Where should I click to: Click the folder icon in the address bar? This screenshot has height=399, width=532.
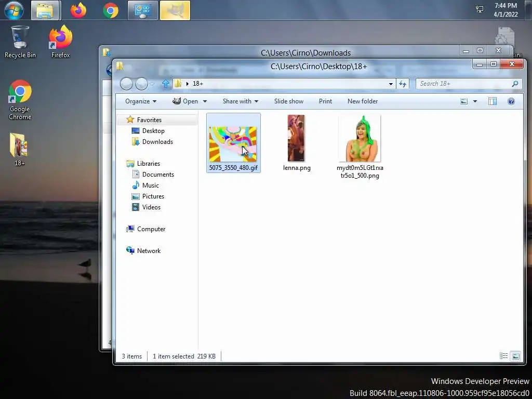coord(178,84)
